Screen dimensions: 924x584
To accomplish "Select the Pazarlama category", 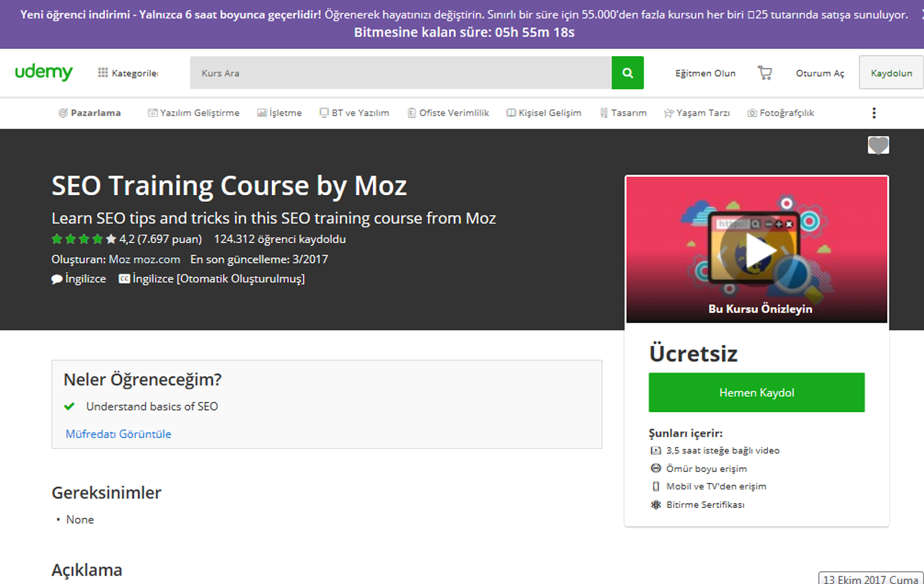I will [x=89, y=113].
